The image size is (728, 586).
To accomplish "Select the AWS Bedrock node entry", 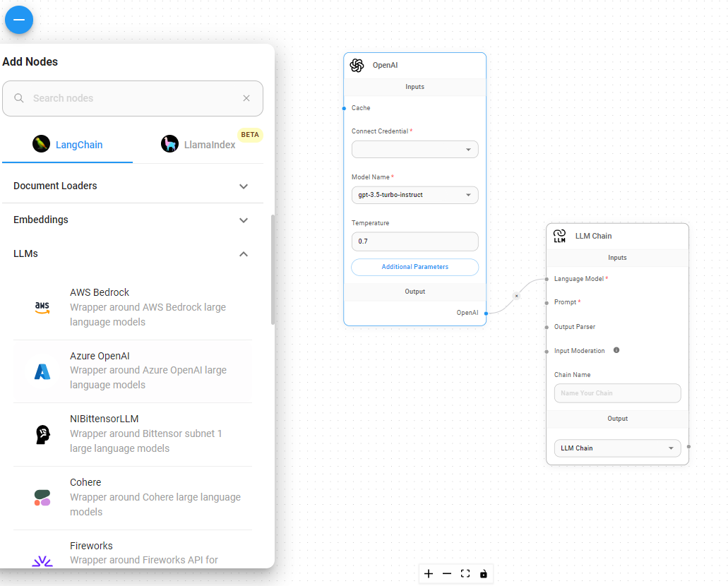I will pyautogui.click(x=133, y=307).
